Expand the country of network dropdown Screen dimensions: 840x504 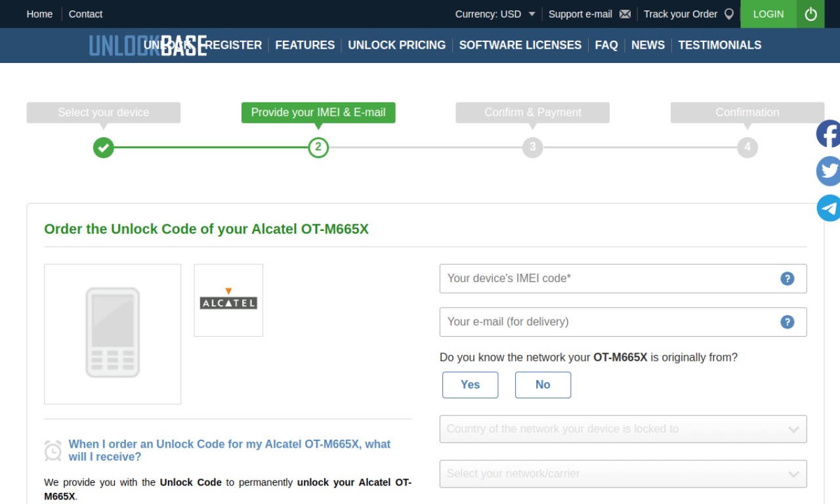pyautogui.click(x=623, y=429)
